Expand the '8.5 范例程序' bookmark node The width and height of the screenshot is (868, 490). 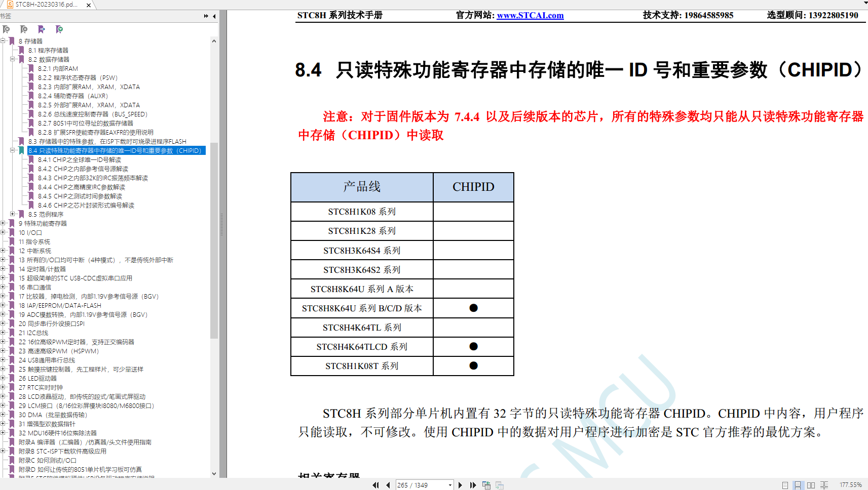point(13,214)
